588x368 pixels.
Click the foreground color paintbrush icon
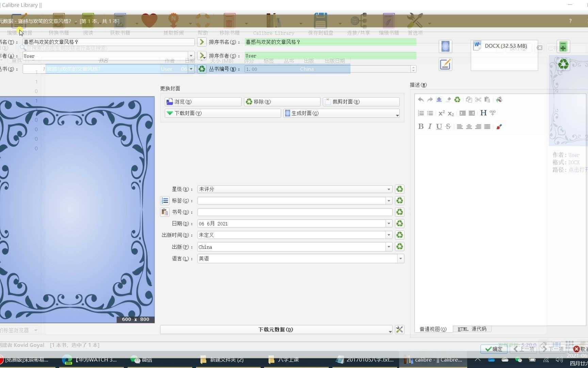click(499, 126)
